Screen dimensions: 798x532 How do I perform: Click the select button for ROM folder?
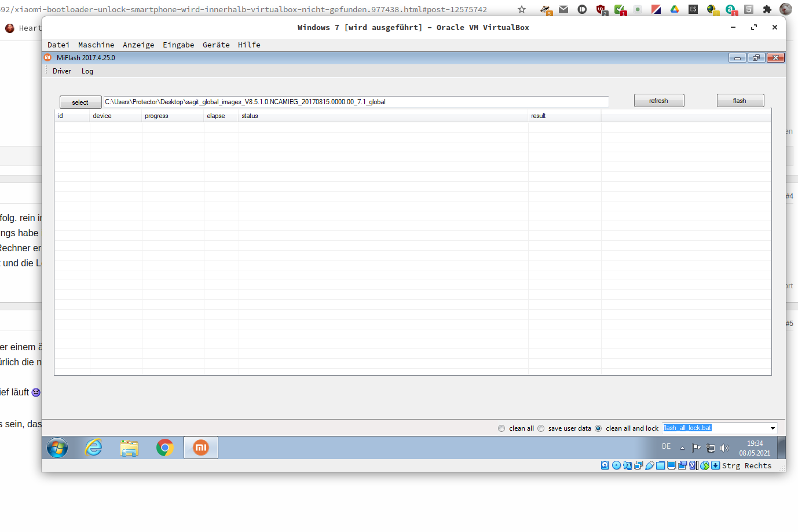pos(80,102)
